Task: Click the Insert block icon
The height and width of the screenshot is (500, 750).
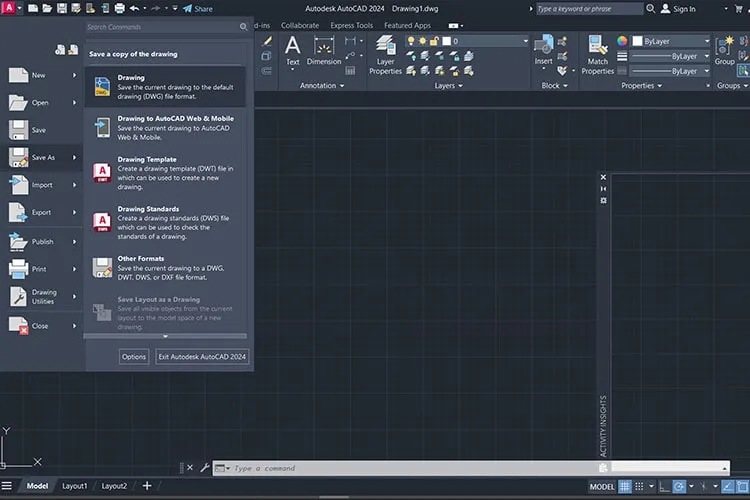Action: tap(543, 50)
